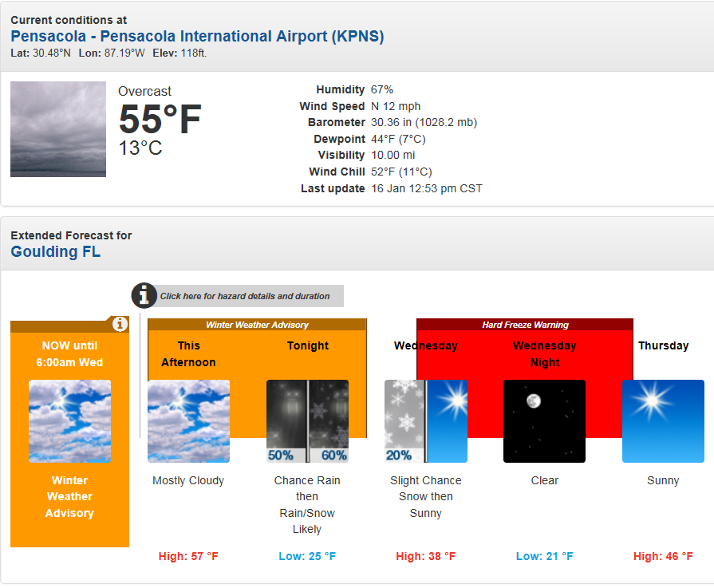Viewport: 714px width, 588px height.
Task: Click the 'Low: 21 °F' temperature text
Action: 544,556
